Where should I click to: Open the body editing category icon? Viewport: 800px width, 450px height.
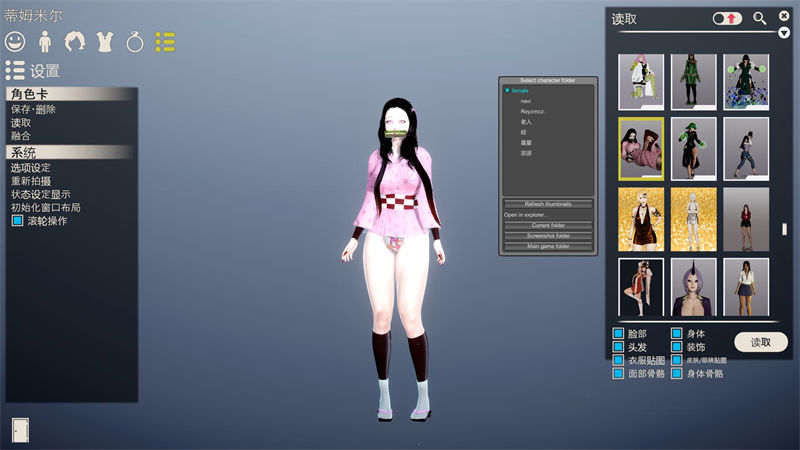[x=44, y=42]
